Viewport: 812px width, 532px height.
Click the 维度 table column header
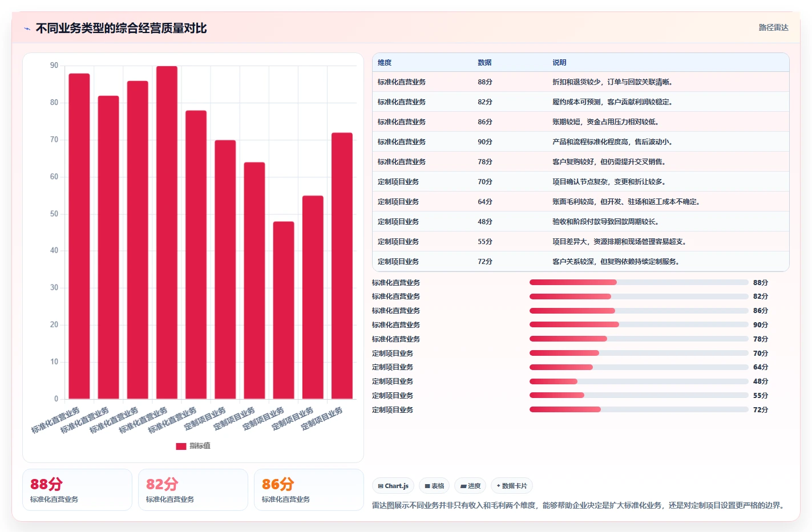coord(385,63)
